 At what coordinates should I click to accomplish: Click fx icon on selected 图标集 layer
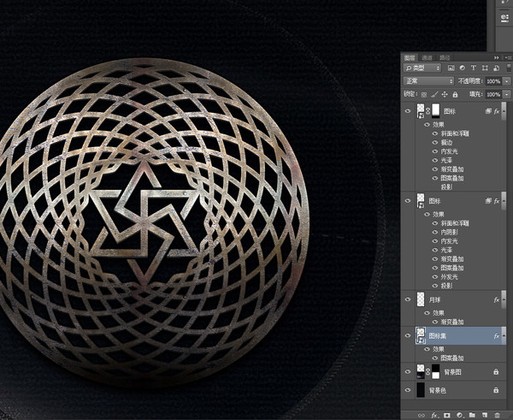496,336
